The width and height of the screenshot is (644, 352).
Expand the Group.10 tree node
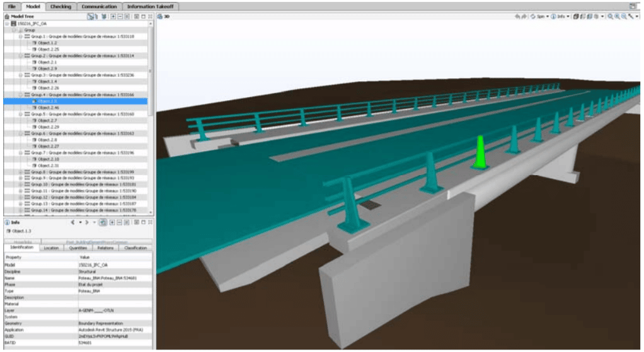[x=21, y=185]
